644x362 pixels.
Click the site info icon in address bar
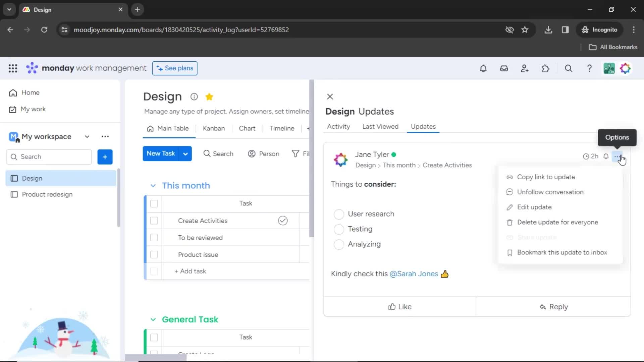tap(64, 30)
